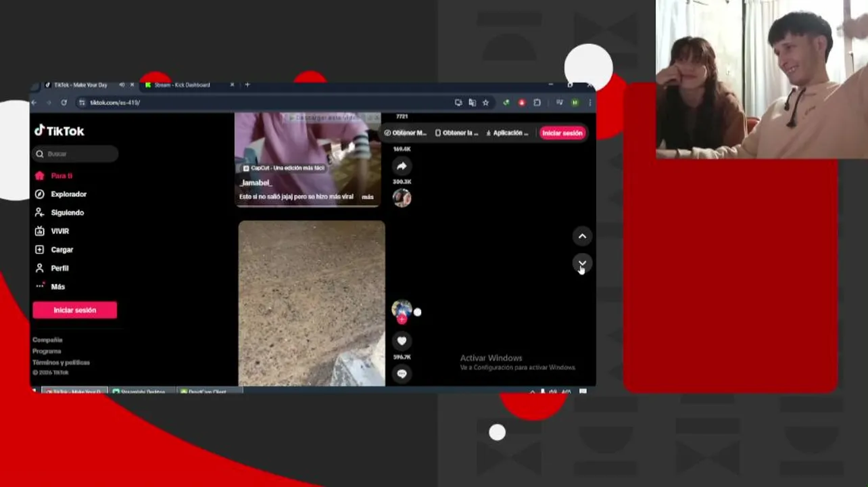868x487 pixels.
Task: Go to next video with down chevron
Action: coord(582,263)
